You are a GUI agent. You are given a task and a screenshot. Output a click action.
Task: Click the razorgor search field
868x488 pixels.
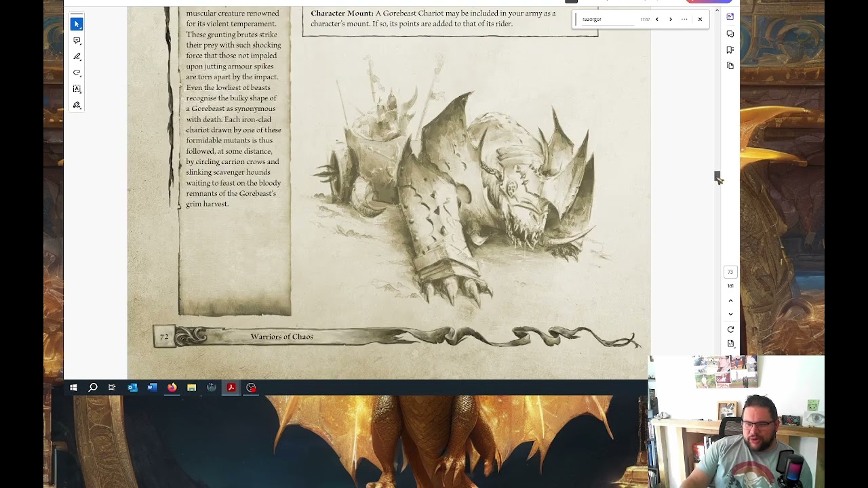pos(607,20)
